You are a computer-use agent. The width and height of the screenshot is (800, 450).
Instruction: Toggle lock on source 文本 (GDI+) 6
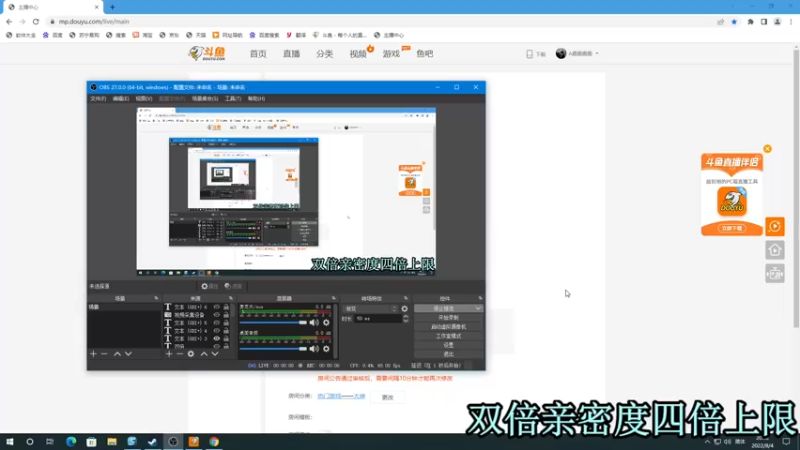click(226, 307)
